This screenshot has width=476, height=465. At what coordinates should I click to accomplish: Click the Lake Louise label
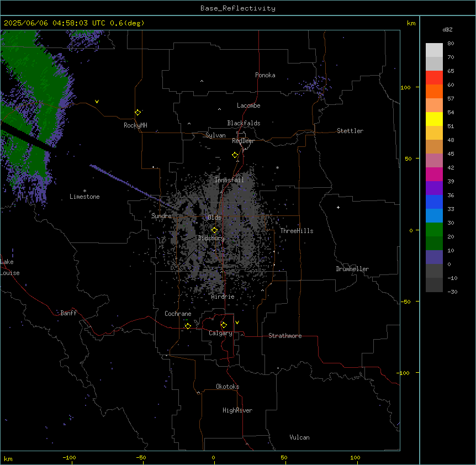pyautogui.click(x=10, y=267)
